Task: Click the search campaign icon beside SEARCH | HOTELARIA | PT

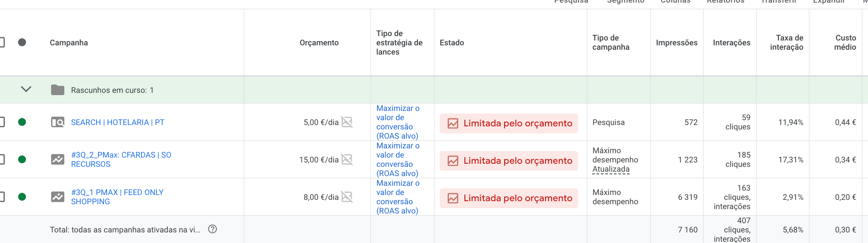Action: (x=58, y=122)
